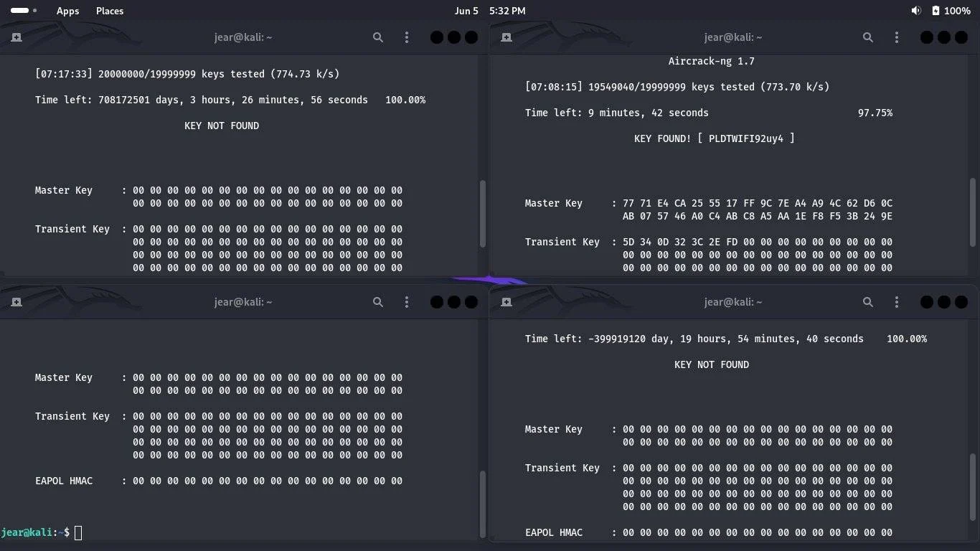Viewport: 980px width, 551px height.
Task: Open new tab in bottom-left terminal
Action: point(17,302)
